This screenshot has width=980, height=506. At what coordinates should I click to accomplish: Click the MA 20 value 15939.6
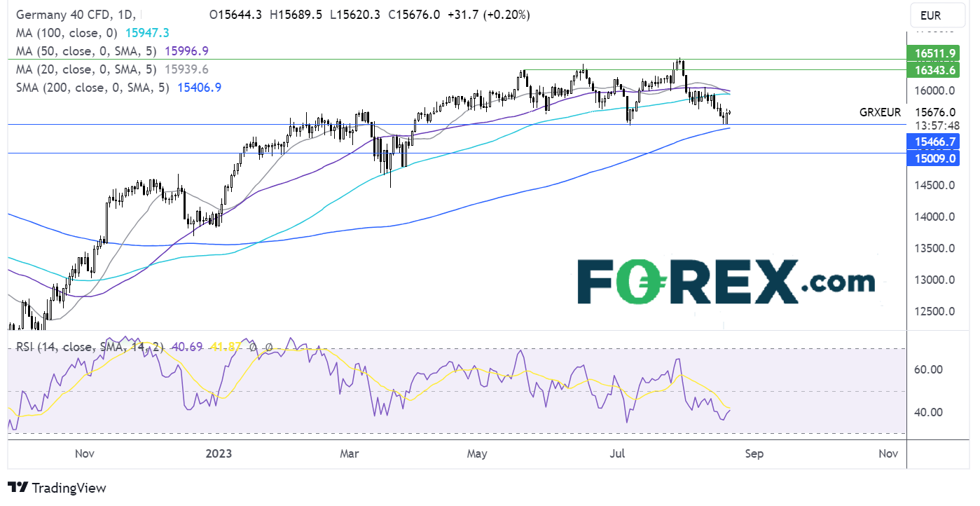[186, 69]
